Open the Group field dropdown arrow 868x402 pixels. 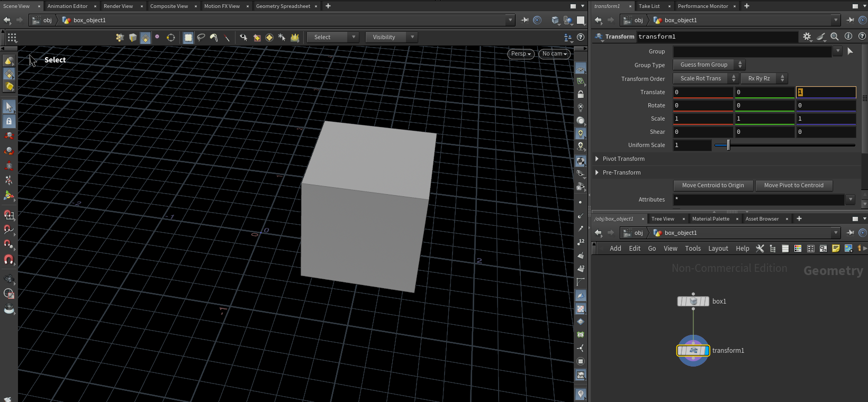(x=837, y=51)
